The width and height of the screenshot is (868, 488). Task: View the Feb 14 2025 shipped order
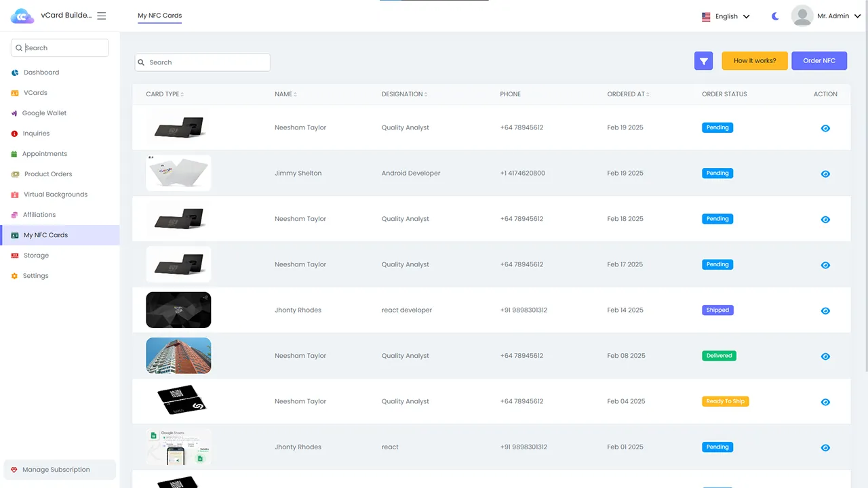tap(825, 310)
